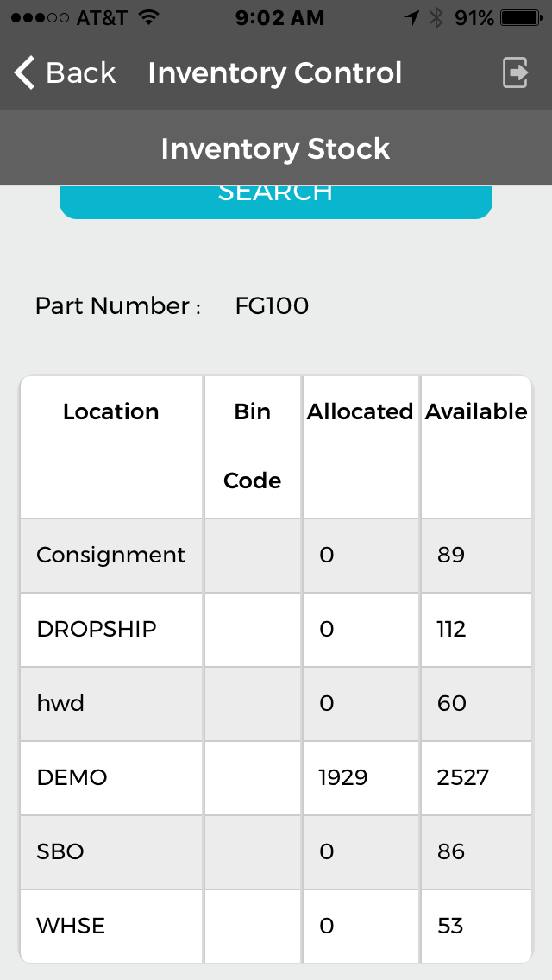Tap the SBO available quantity 86
Screen dimensions: 552x980
pos(451,851)
